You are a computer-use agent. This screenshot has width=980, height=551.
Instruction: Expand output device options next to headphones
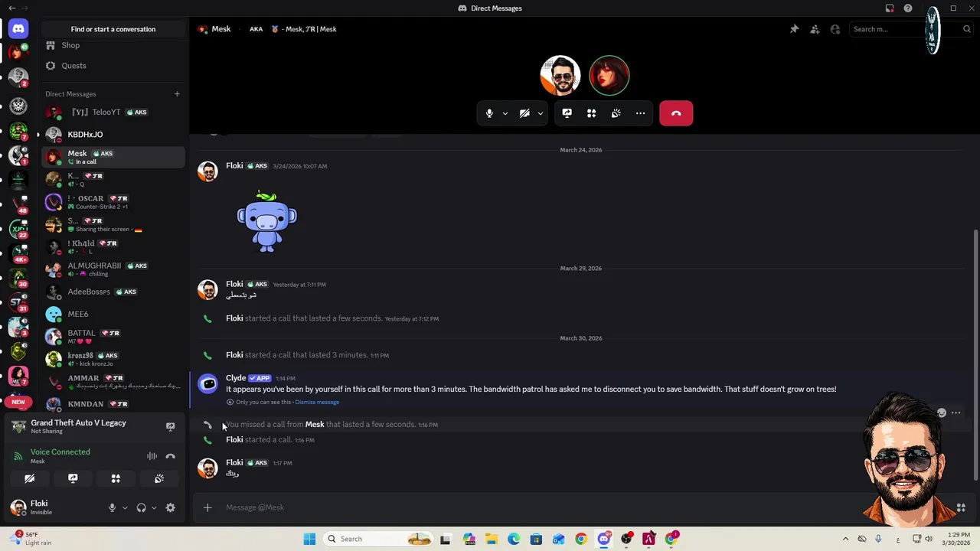click(154, 507)
